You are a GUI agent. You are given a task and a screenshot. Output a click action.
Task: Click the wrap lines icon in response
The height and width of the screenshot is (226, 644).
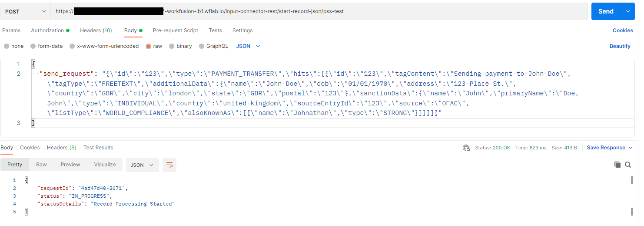(x=169, y=165)
